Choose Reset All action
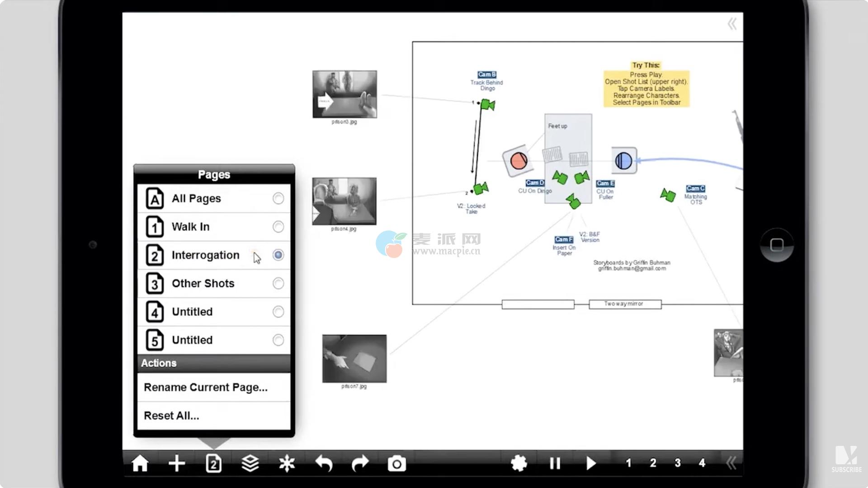Viewport: 868px width, 488px height. [x=171, y=416]
